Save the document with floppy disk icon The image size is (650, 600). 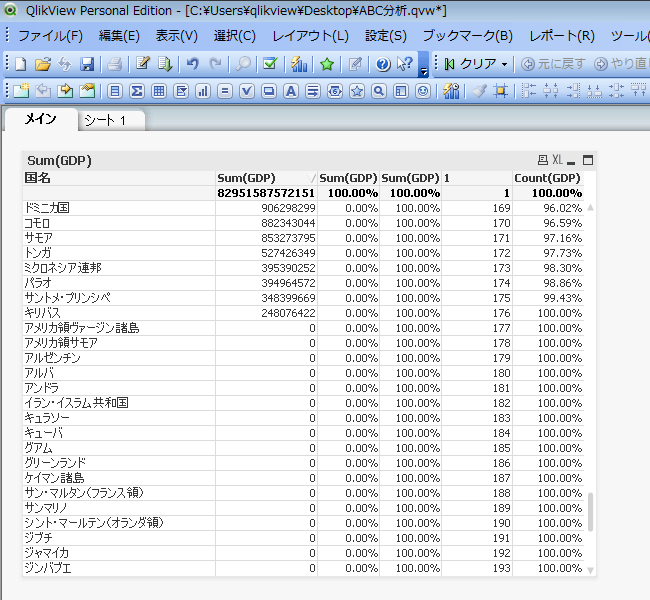point(87,64)
